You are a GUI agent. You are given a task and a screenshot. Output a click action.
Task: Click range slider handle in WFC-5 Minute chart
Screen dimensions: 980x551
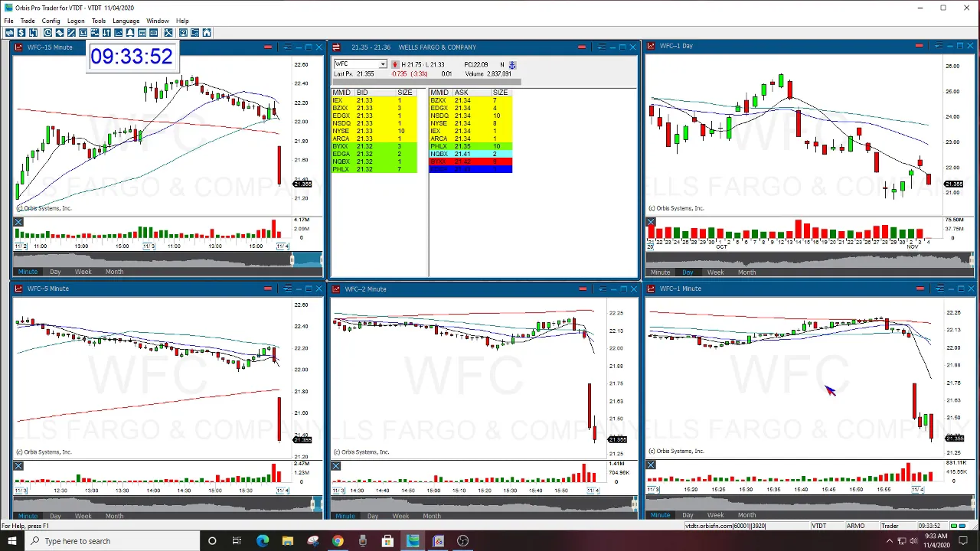(x=313, y=504)
